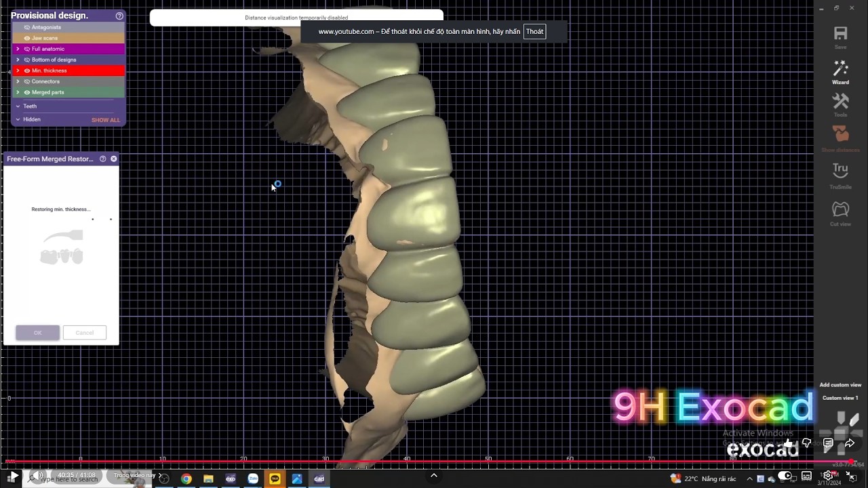Select the Antagonists row label

point(46,27)
